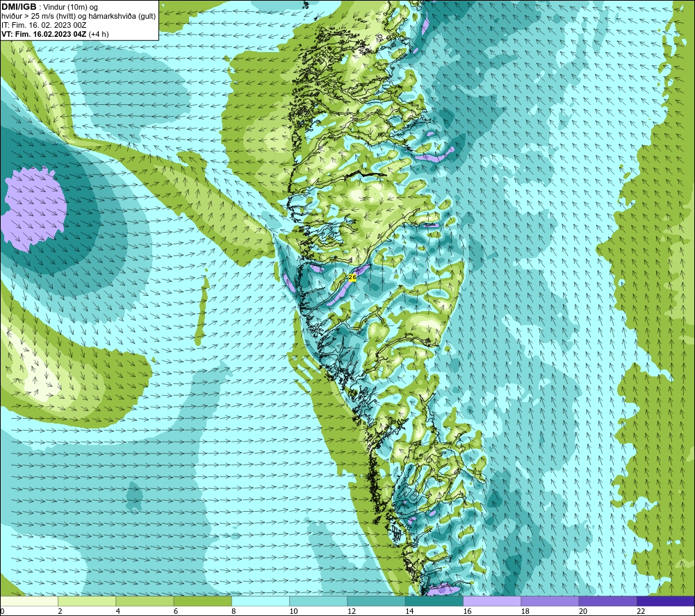Click the scale label "14"
Image resolution: width=695 pixels, height=616 pixels.
pos(409,611)
